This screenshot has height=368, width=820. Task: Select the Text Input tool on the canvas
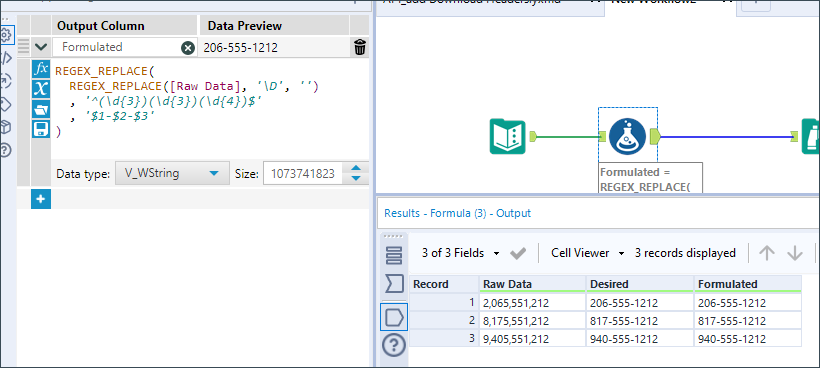pos(507,136)
